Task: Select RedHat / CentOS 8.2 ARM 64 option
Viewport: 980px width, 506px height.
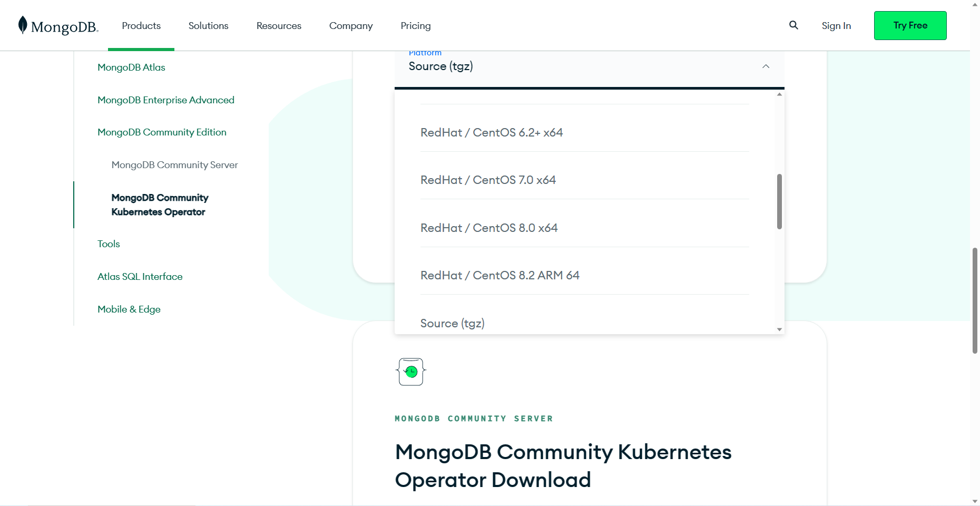Action: pos(585,275)
